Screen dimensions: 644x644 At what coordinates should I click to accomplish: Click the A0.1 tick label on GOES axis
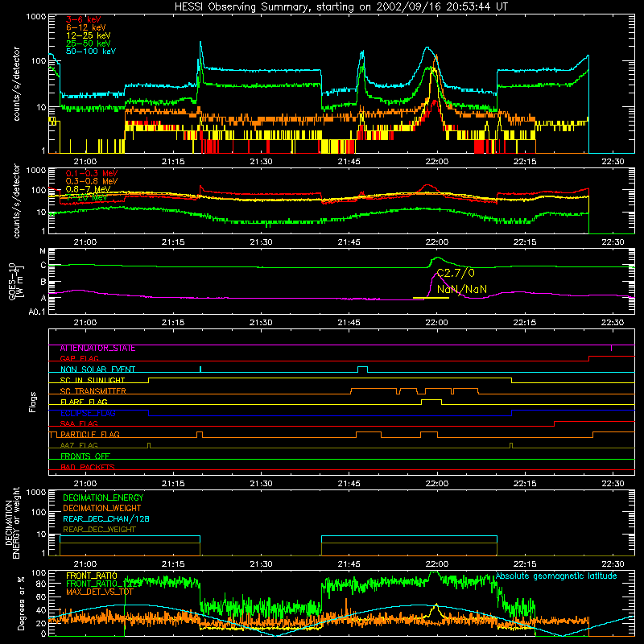[36, 312]
